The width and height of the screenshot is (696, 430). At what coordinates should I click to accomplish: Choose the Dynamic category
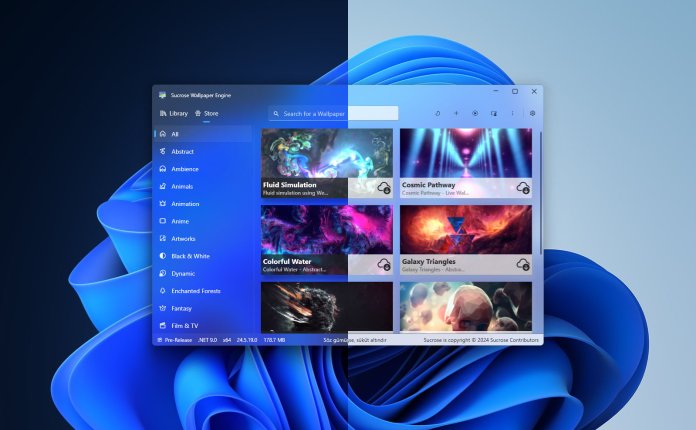pyautogui.click(x=203, y=273)
